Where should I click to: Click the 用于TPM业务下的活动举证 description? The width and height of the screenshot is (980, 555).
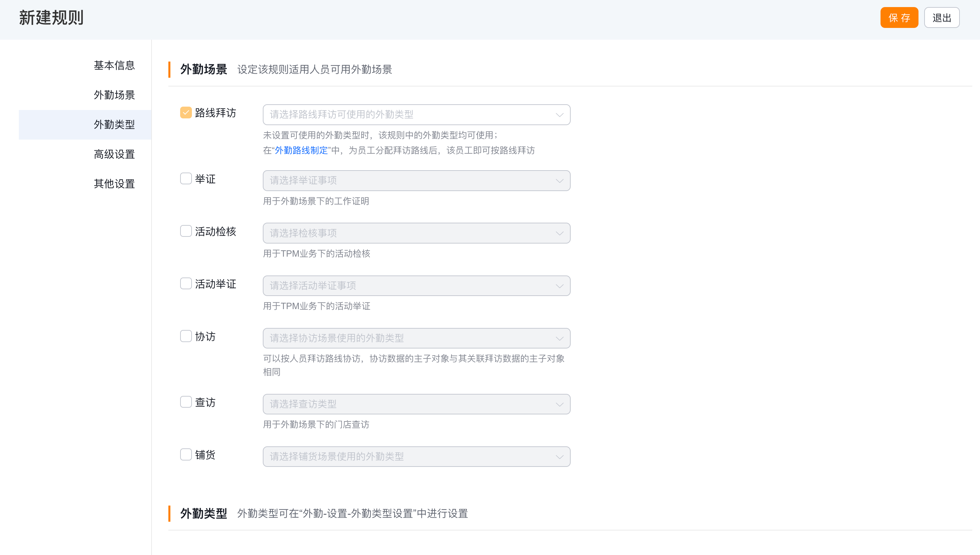pos(317,306)
